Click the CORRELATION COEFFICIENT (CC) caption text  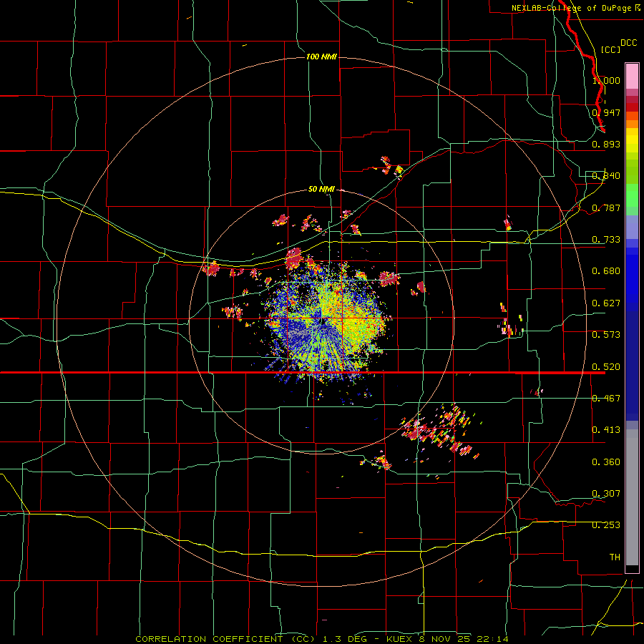click(225, 639)
